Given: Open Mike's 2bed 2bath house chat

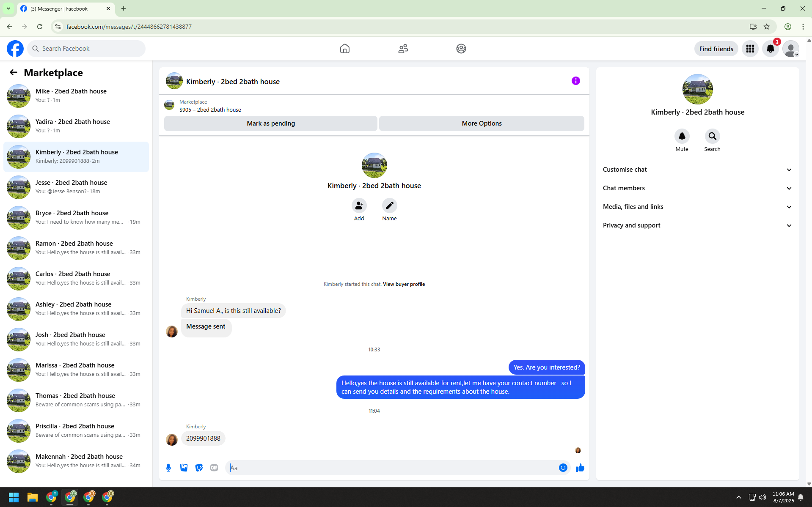Looking at the screenshot, I should tap(76, 96).
